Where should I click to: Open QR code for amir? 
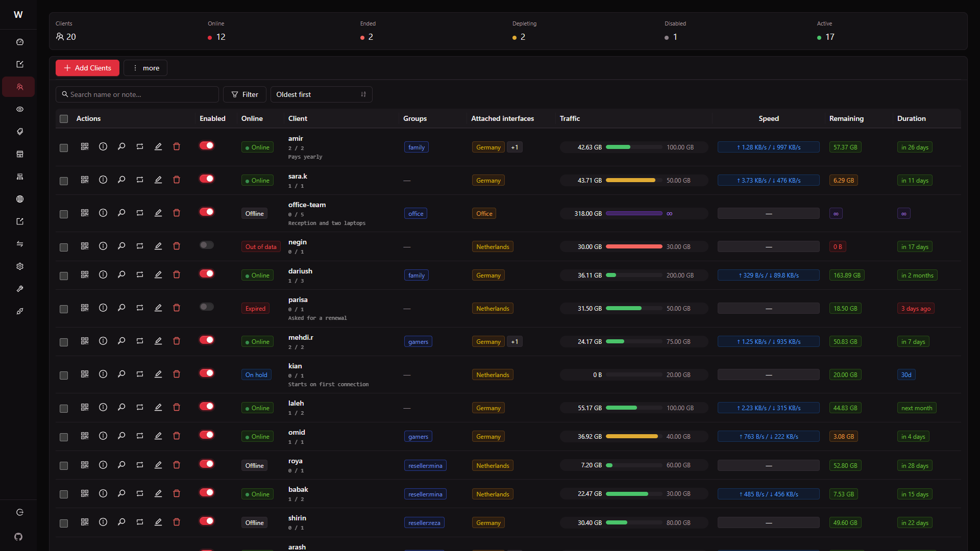click(x=85, y=146)
